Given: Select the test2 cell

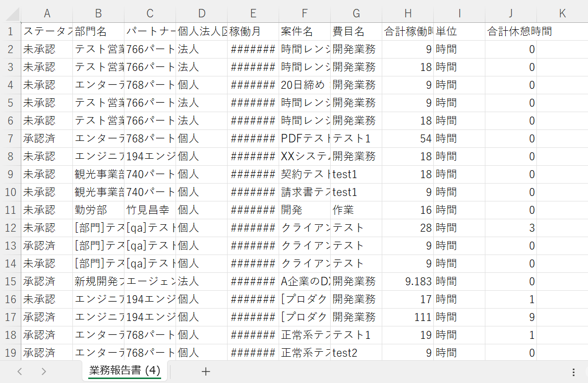Looking at the screenshot, I should 356,353.
